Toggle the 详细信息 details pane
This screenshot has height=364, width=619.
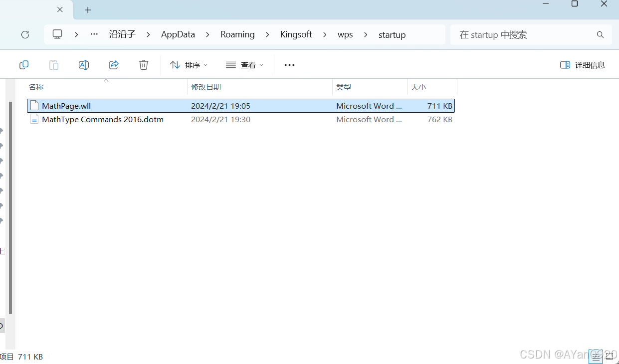(583, 65)
